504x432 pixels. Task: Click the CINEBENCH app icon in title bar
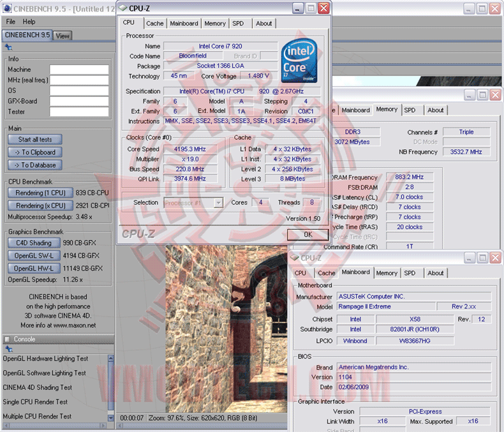[x=6, y=9]
